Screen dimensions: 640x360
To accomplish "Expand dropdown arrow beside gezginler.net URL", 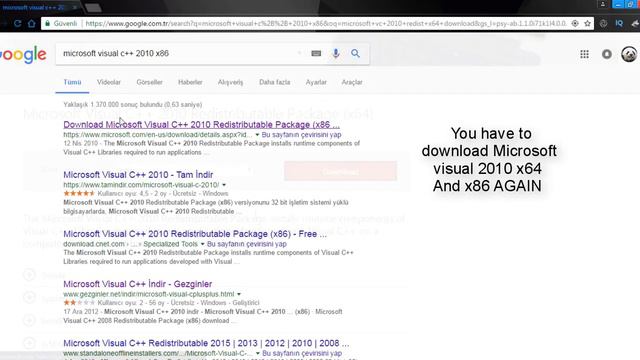I will (239, 294).
